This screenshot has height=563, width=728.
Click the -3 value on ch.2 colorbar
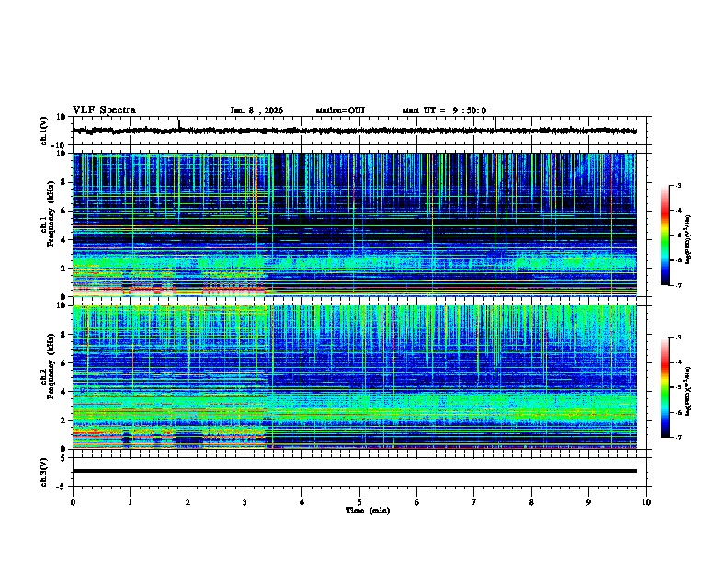click(677, 338)
